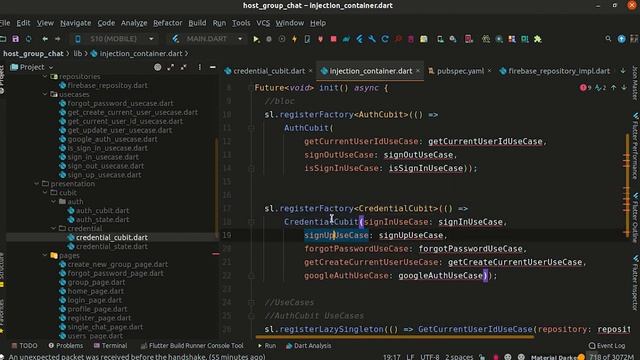Select auth_cubit.dart in project tree

pyautogui.click(x=102, y=211)
